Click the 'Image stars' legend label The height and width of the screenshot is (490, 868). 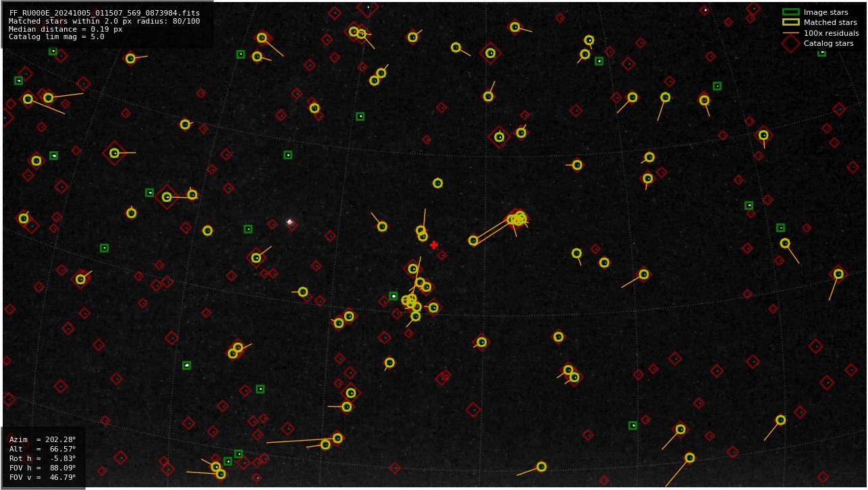click(x=825, y=12)
